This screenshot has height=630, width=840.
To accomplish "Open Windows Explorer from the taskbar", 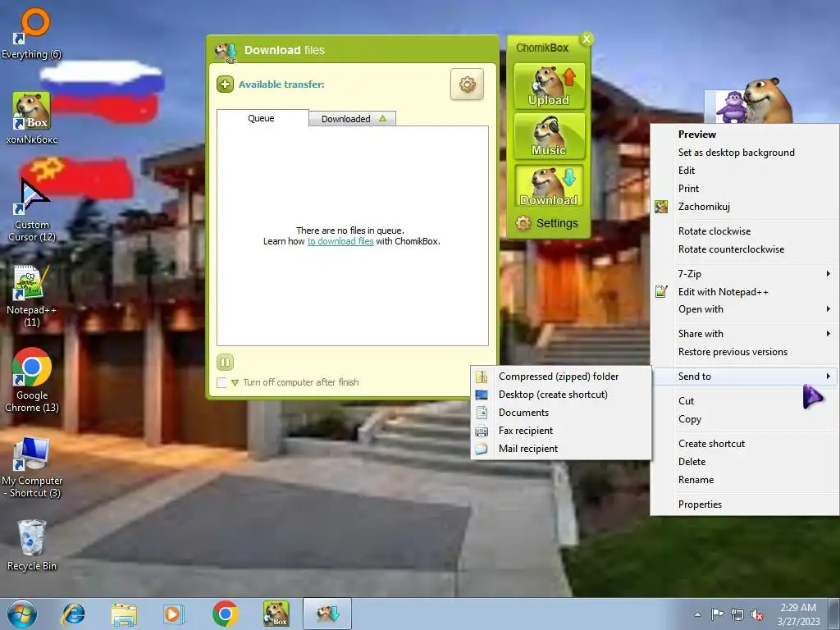I will (x=124, y=614).
